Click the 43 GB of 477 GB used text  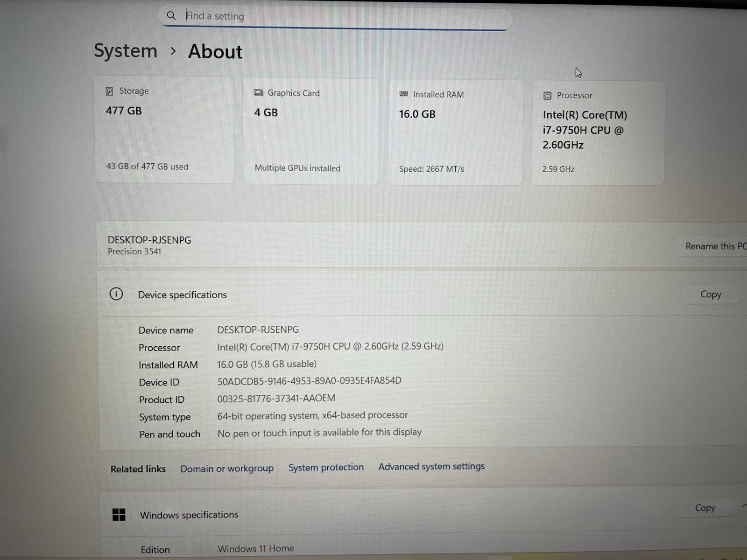(147, 166)
